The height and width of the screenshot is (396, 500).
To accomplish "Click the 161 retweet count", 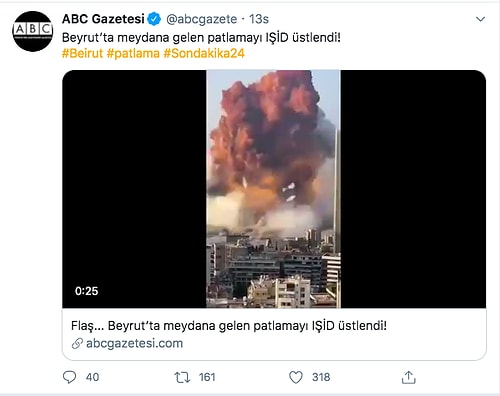I will click(207, 377).
